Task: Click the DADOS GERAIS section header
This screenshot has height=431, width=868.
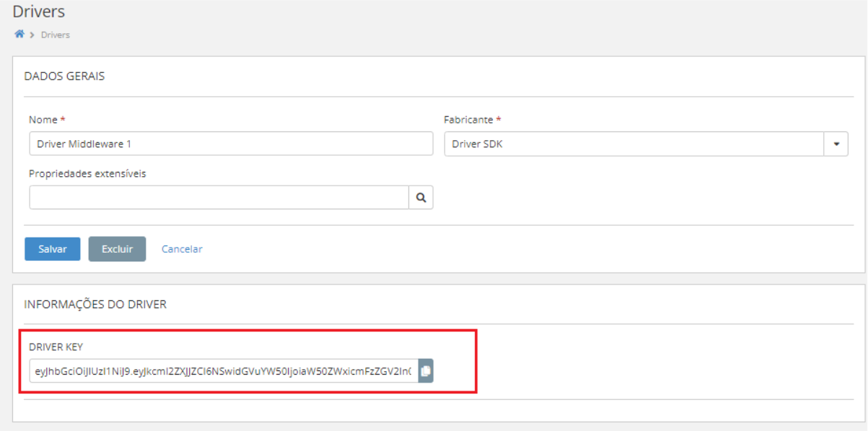Action: point(64,77)
